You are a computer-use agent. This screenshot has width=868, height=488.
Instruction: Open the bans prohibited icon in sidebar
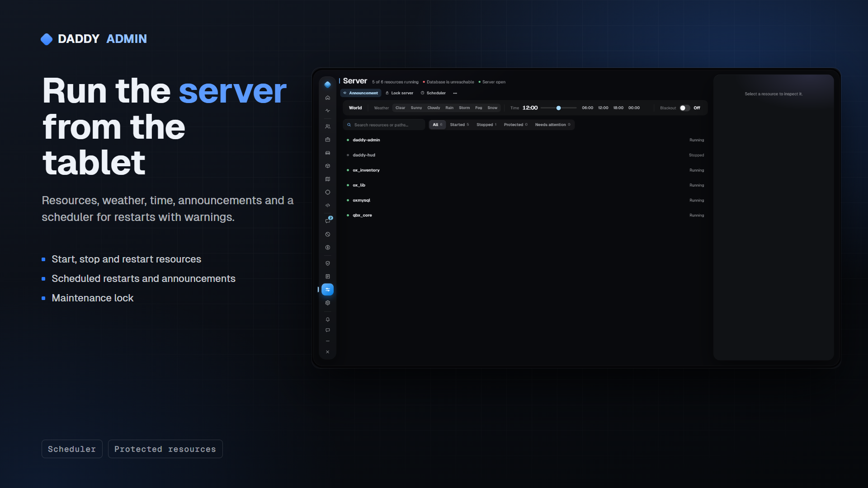pyautogui.click(x=328, y=235)
